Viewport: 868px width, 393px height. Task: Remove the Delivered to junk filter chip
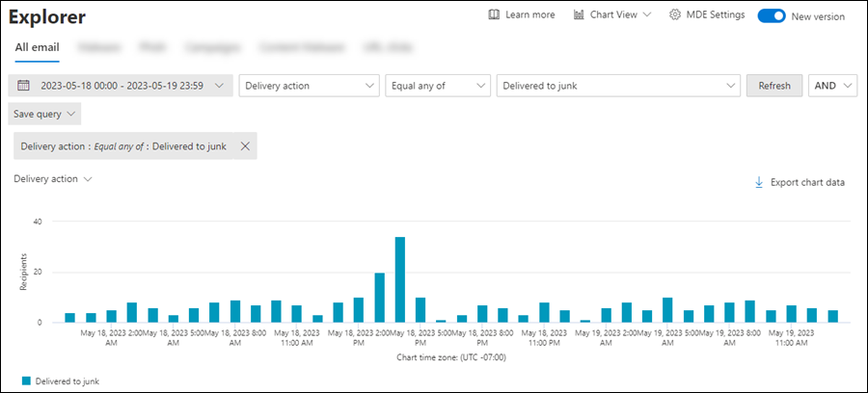coord(245,146)
